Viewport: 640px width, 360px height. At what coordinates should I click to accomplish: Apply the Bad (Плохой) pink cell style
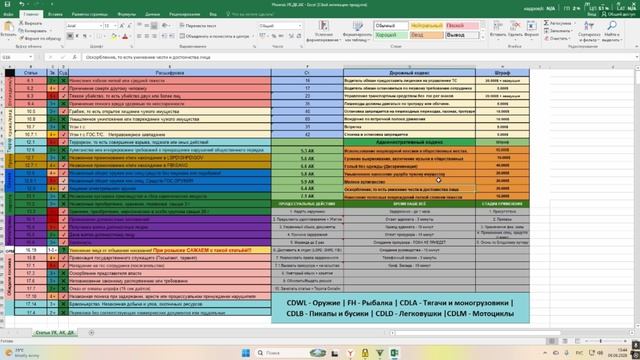(461, 26)
